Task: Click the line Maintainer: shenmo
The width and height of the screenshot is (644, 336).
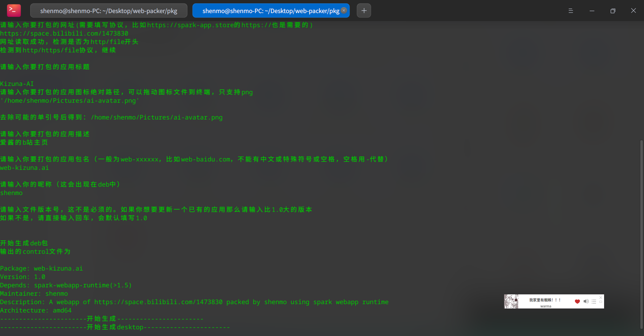Action: pyautogui.click(x=34, y=293)
